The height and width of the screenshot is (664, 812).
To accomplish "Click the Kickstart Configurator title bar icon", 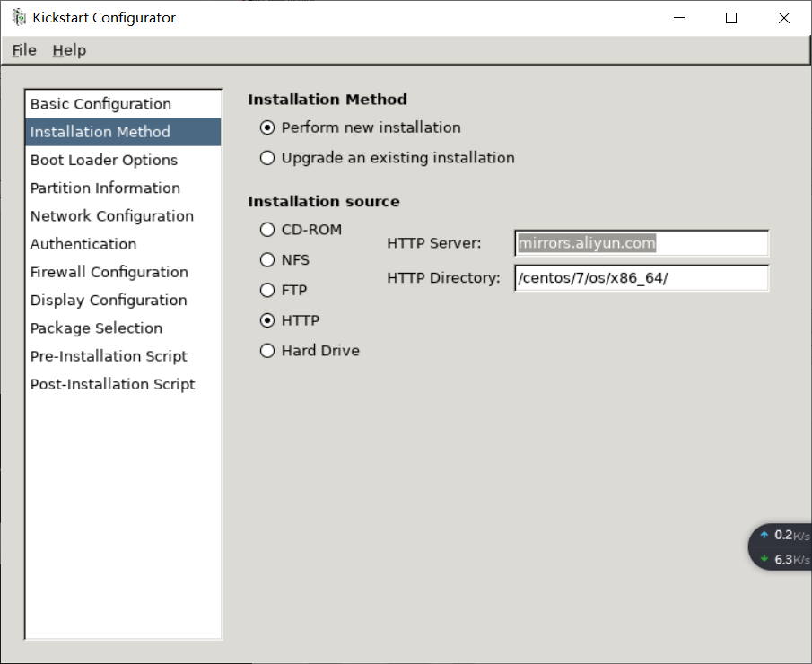I will pyautogui.click(x=19, y=18).
